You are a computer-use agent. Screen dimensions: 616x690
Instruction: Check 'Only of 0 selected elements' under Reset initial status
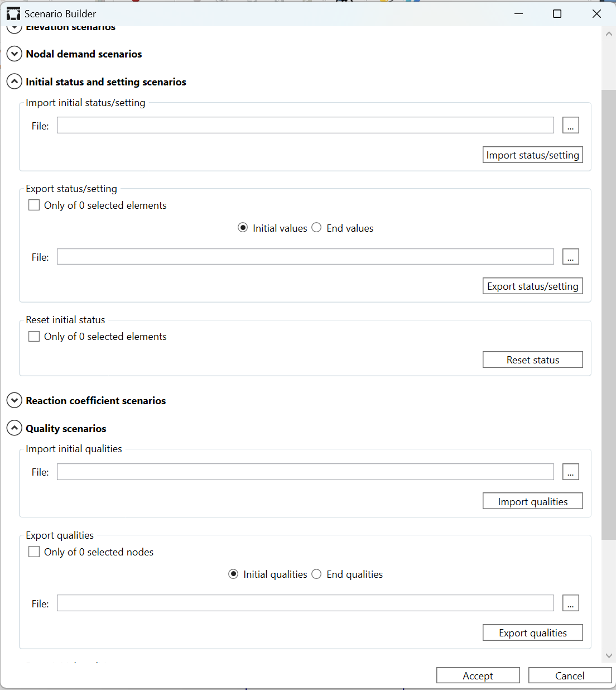34,337
